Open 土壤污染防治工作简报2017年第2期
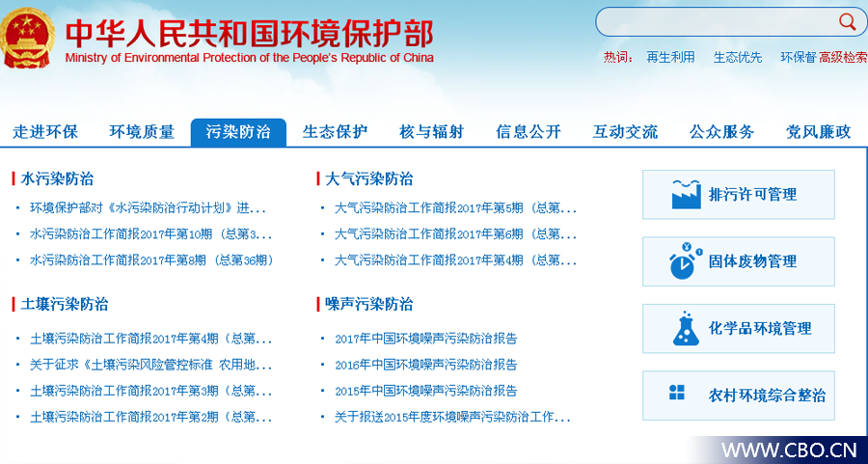 pos(150,417)
